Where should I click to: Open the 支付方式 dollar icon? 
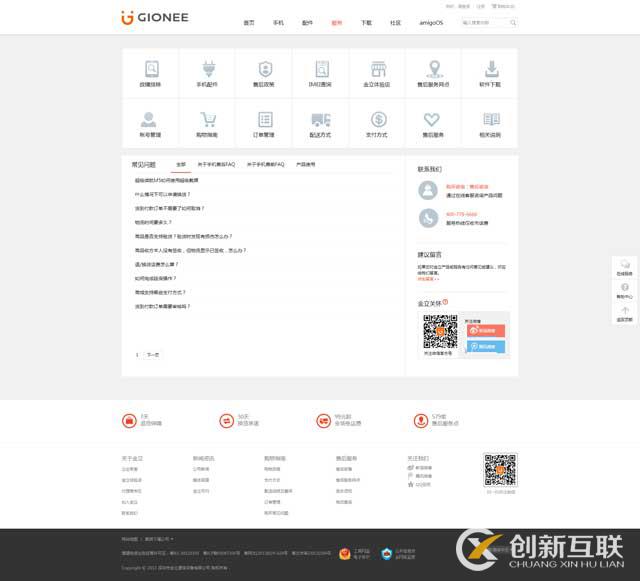click(378, 120)
